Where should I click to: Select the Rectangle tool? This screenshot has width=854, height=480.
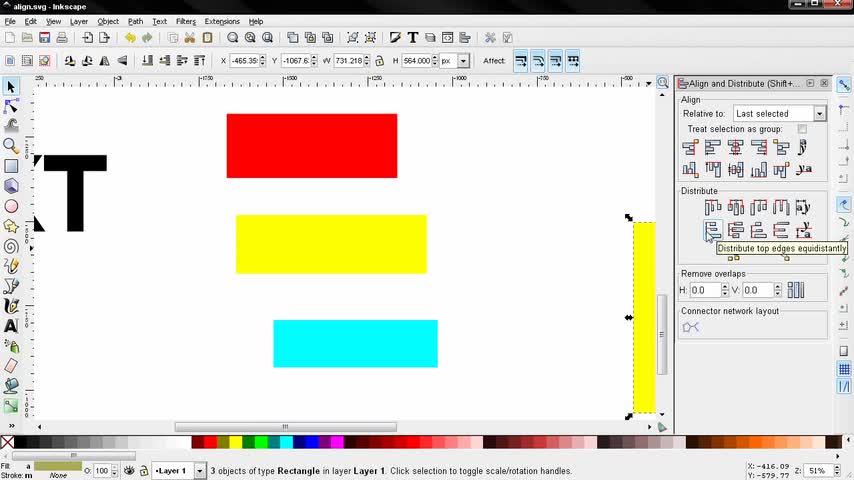click(x=11, y=166)
